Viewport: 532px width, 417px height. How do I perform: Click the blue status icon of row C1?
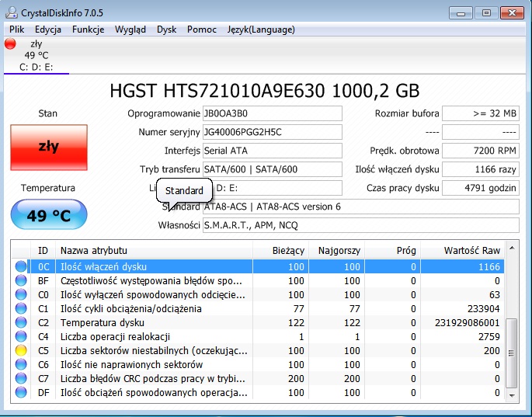click(x=21, y=308)
